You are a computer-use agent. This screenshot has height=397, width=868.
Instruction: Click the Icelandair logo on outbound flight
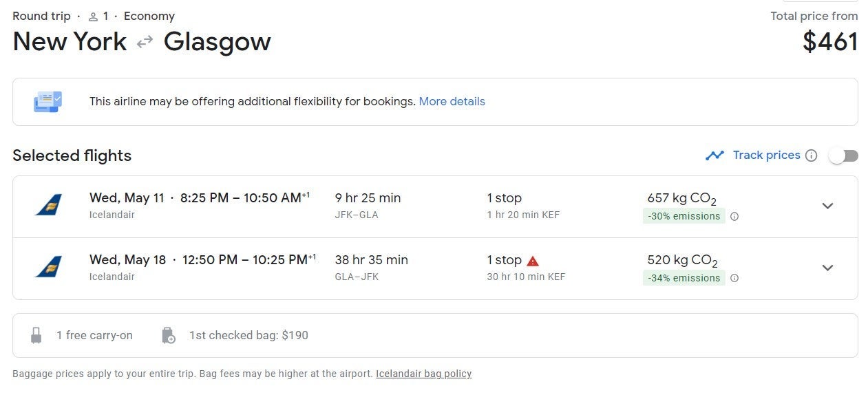pos(48,205)
